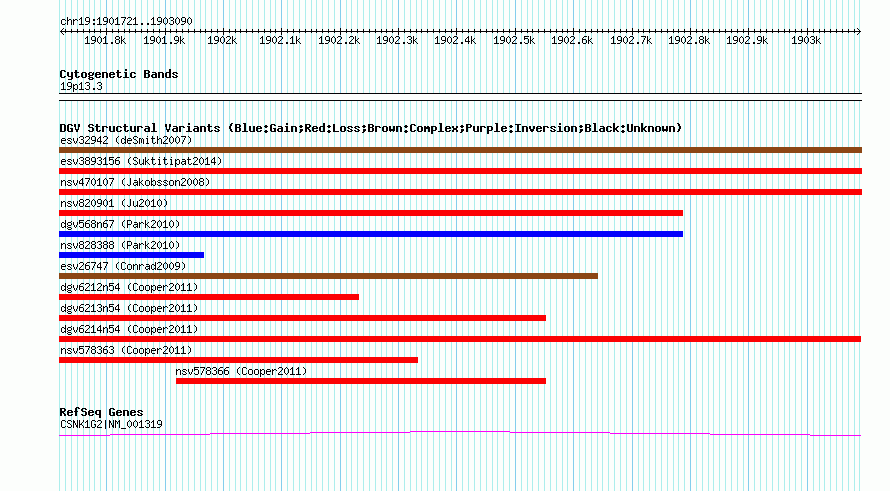Click the 1901.9k ruler tick label
The height and width of the screenshot is (491, 890).
tap(164, 40)
